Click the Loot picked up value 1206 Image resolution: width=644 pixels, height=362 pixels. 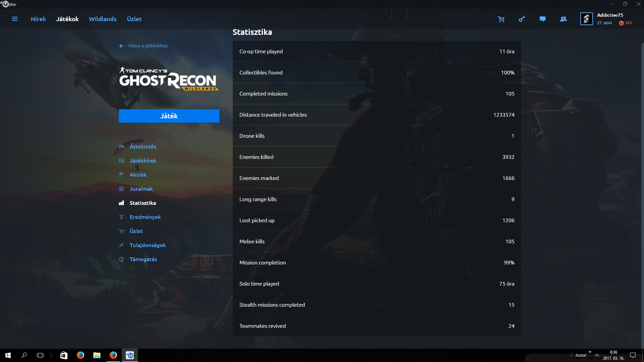click(508, 220)
